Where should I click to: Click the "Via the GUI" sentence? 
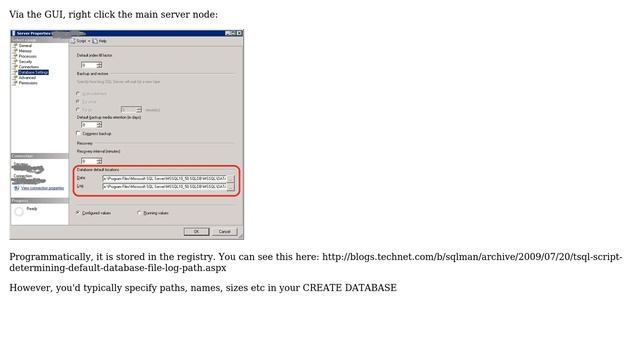pos(113,14)
